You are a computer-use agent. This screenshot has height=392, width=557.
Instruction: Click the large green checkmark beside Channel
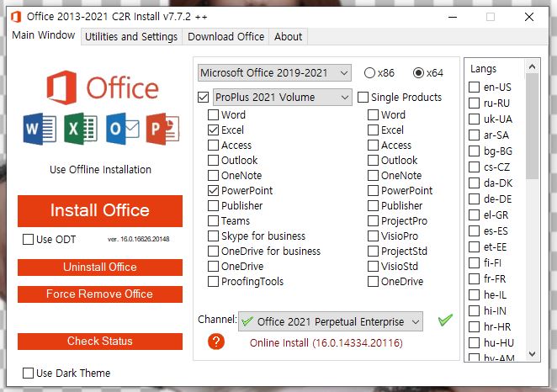[x=445, y=320]
